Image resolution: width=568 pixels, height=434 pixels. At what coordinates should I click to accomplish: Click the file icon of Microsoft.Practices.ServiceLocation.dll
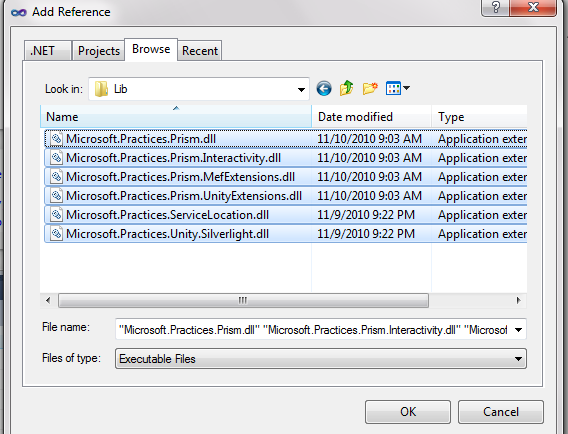56,215
